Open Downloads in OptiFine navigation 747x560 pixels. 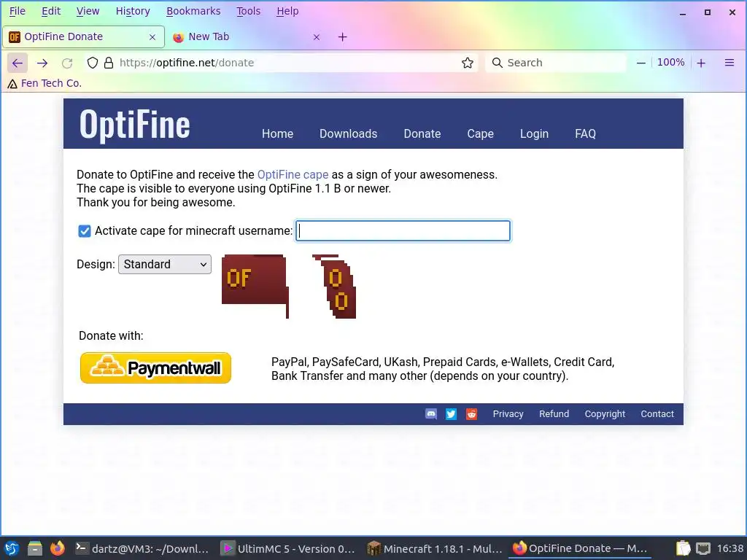pyautogui.click(x=348, y=134)
